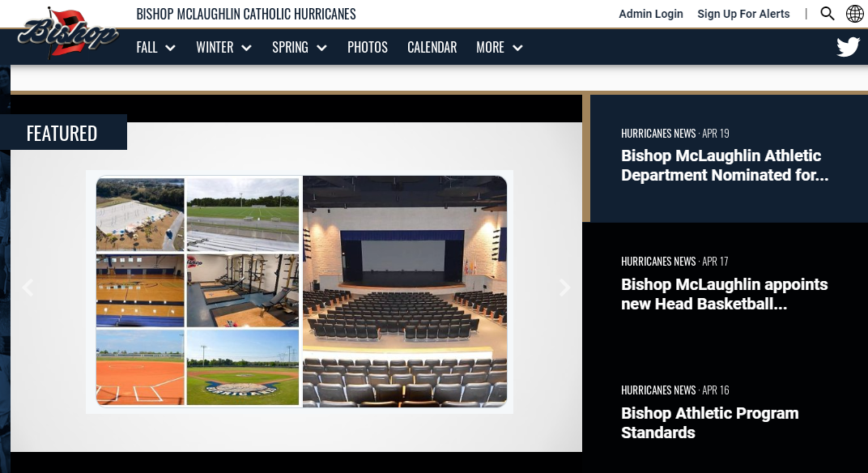
Task: Open Bishop Athletic Program Standards article
Action: [709, 423]
